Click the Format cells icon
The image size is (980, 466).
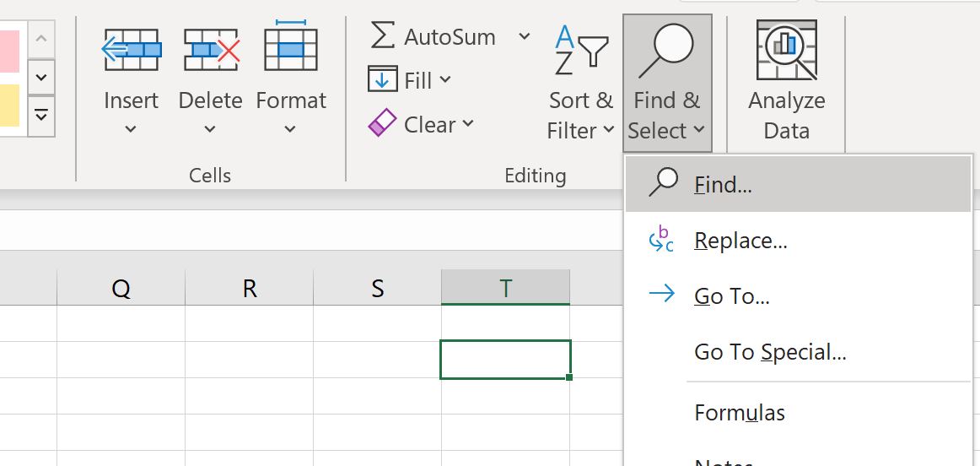pos(291,45)
